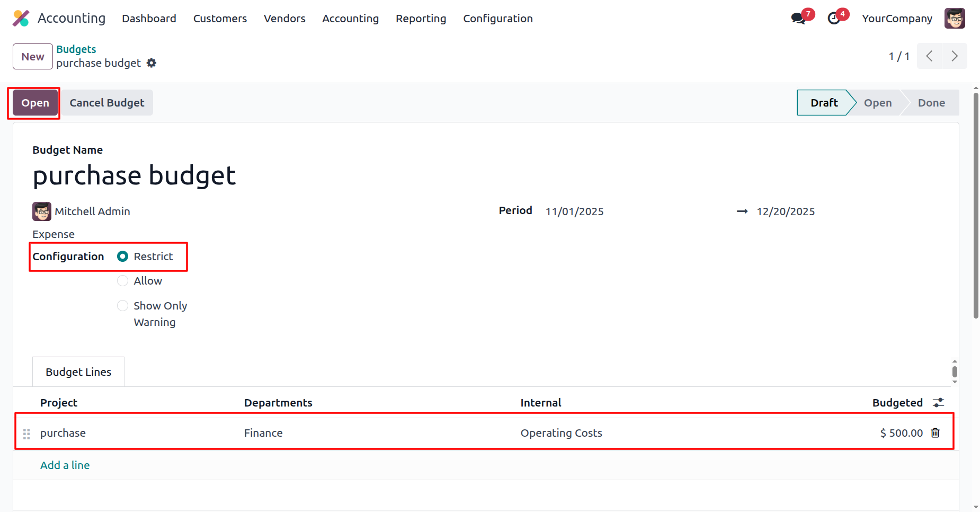Click the Add a line link
Screen dimensions: 980x512
tap(65, 465)
